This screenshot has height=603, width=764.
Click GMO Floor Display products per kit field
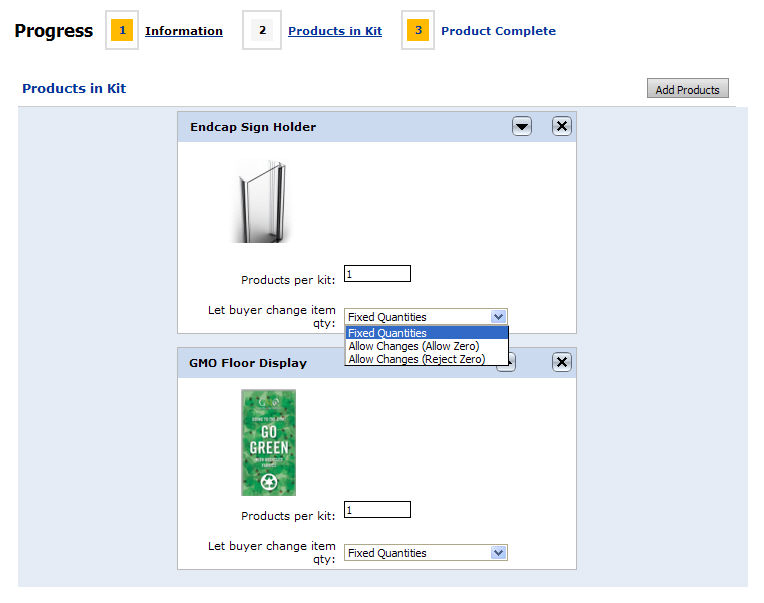pyautogui.click(x=377, y=510)
